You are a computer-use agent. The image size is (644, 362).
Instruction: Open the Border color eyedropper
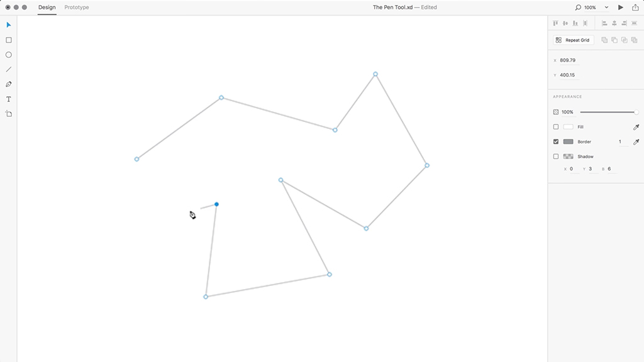pyautogui.click(x=636, y=141)
